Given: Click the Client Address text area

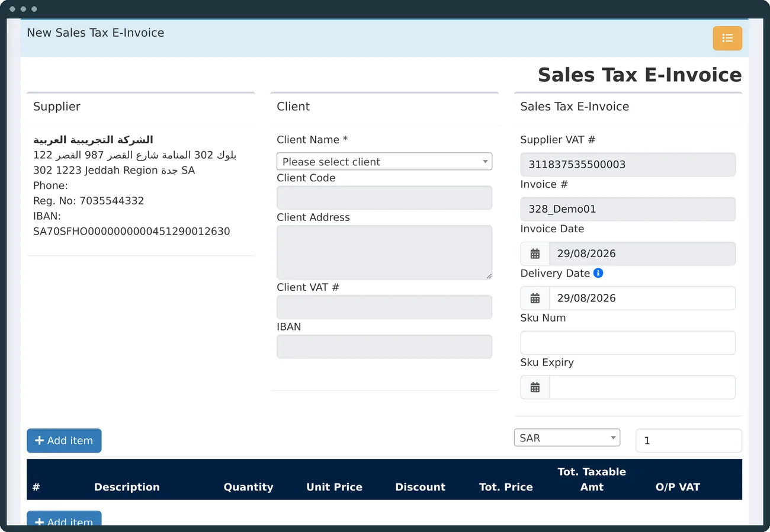Looking at the screenshot, I should (x=384, y=252).
